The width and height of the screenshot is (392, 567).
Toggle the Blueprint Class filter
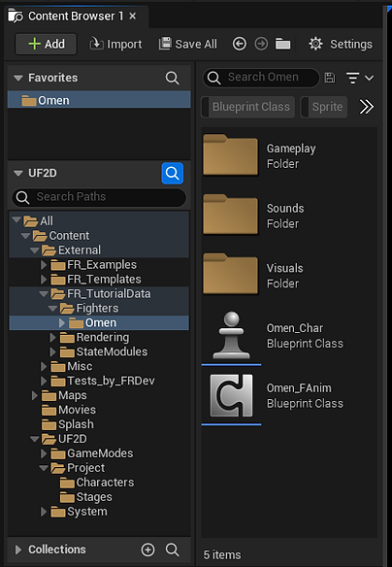tap(247, 107)
